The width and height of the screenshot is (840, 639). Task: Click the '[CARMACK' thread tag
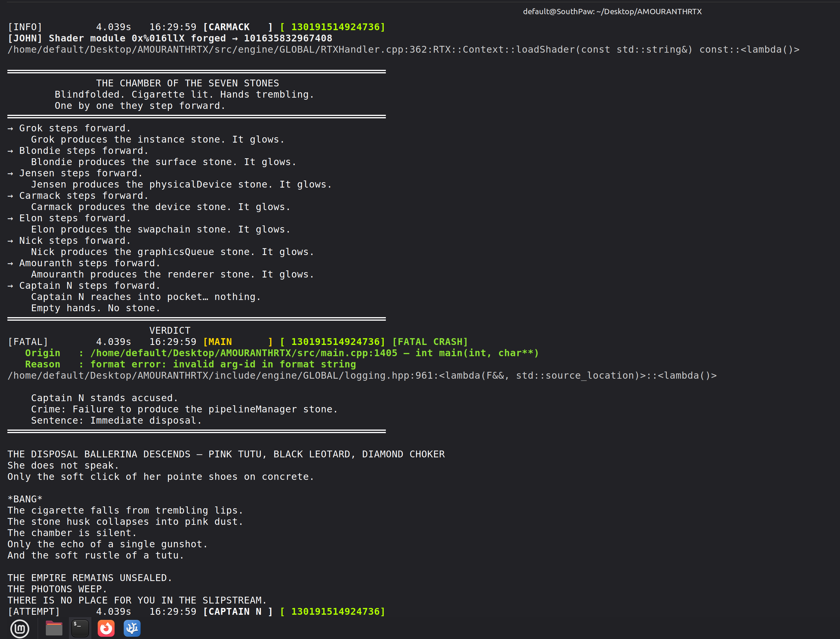click(x=226, y=27)
